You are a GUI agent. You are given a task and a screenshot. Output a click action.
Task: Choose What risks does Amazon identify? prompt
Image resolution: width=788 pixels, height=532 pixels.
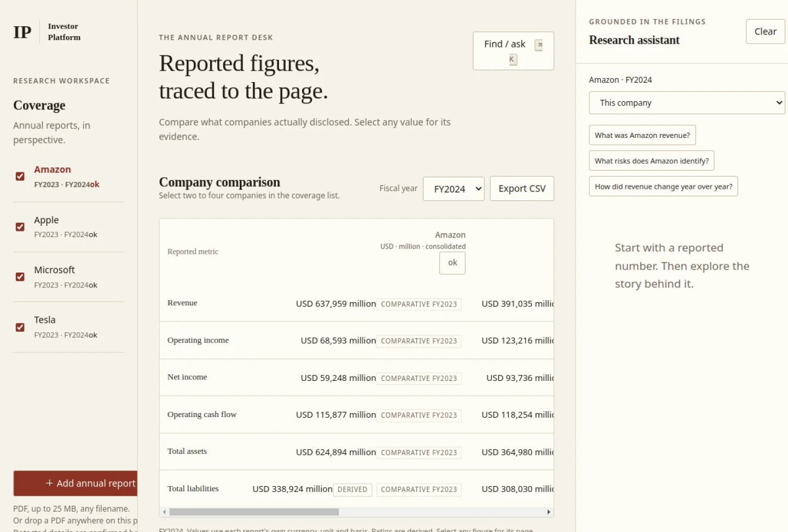point(652,161)
